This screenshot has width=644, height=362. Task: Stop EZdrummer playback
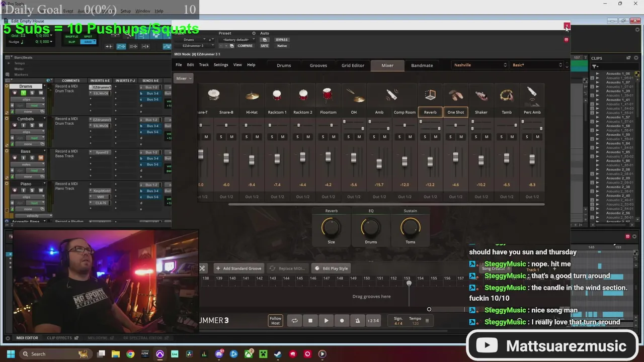(x=310, y=321)
